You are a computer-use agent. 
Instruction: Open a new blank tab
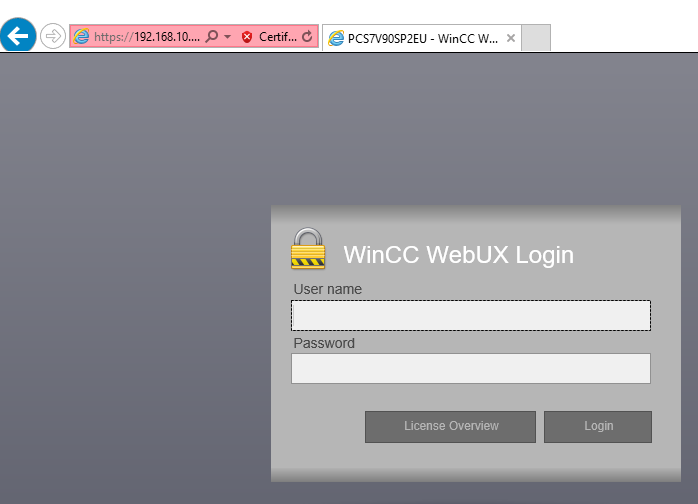(536, 38)
